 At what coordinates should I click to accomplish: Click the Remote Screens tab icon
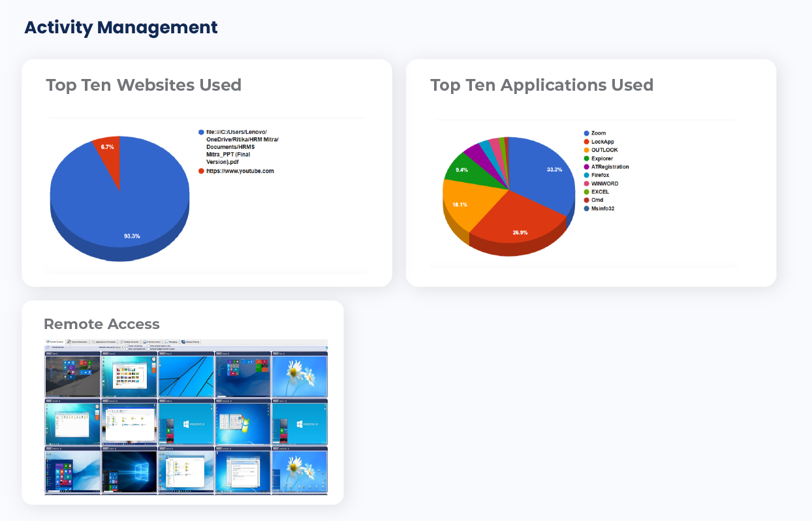coord(48,341)
